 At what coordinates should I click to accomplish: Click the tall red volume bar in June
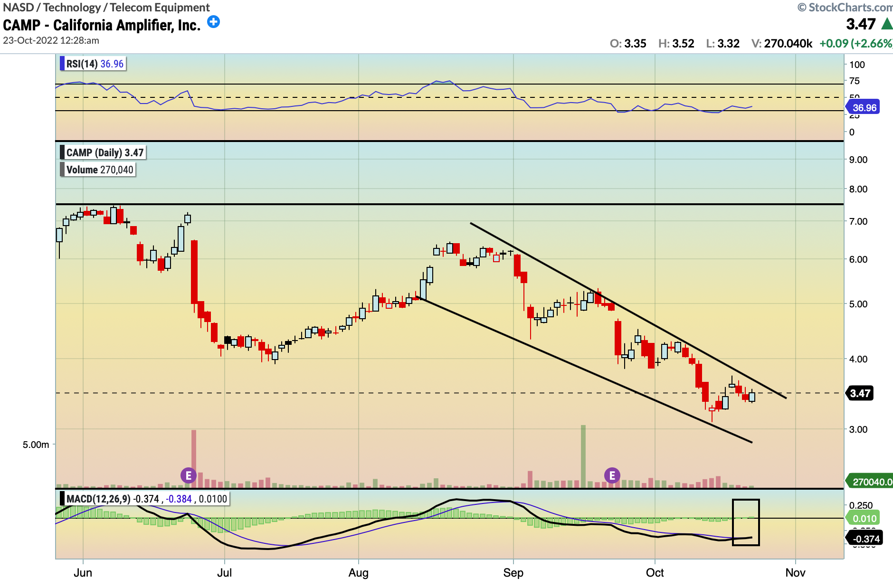(194, 459)
